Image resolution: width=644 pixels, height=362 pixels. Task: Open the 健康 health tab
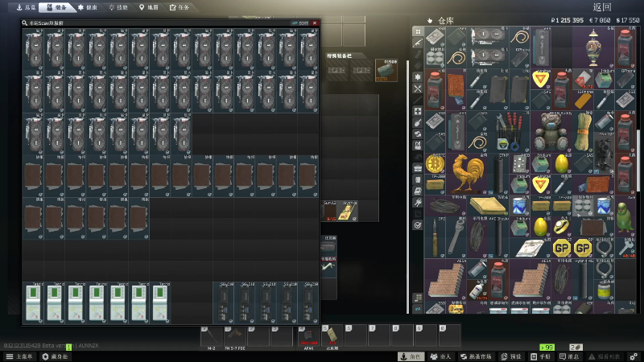click(x=88, y=7)
